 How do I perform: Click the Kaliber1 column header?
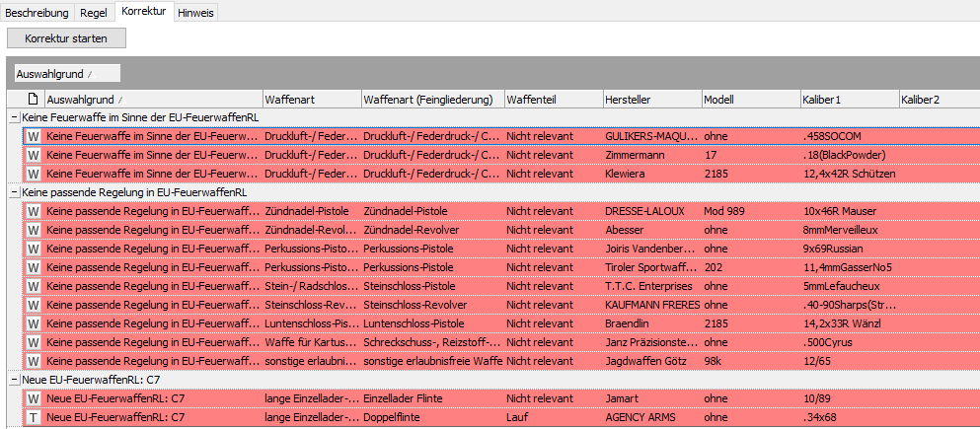[x=847, y=100]
